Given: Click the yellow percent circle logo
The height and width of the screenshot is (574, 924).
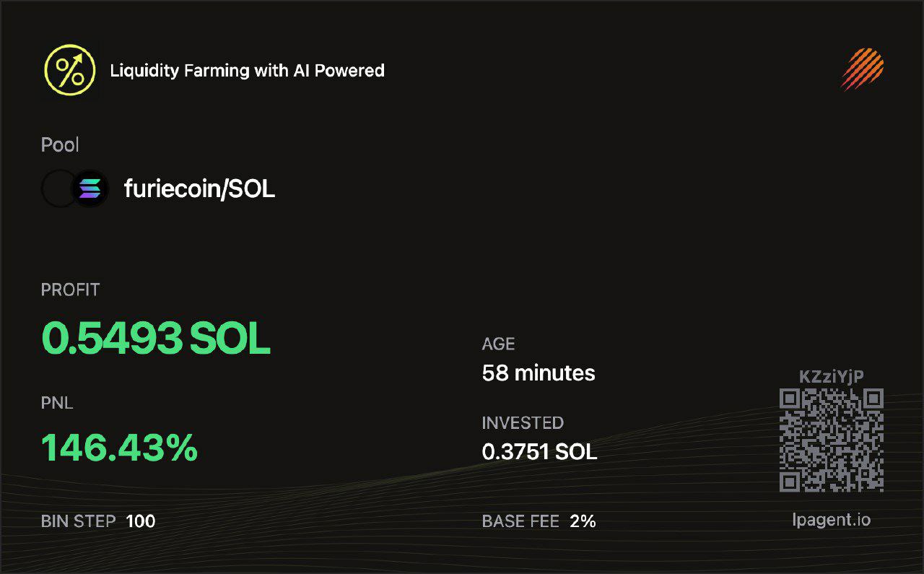Looking at the screenshot, I should click(69, 70).
